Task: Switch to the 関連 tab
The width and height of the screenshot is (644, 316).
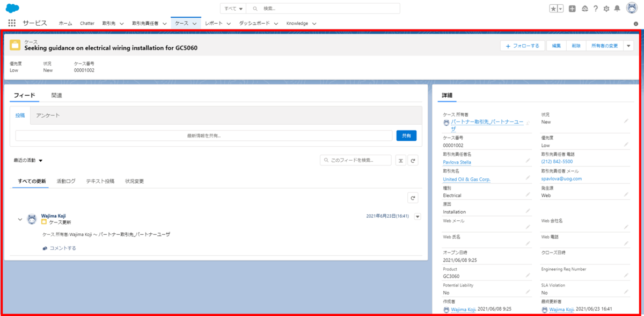Action: [56, 95]
